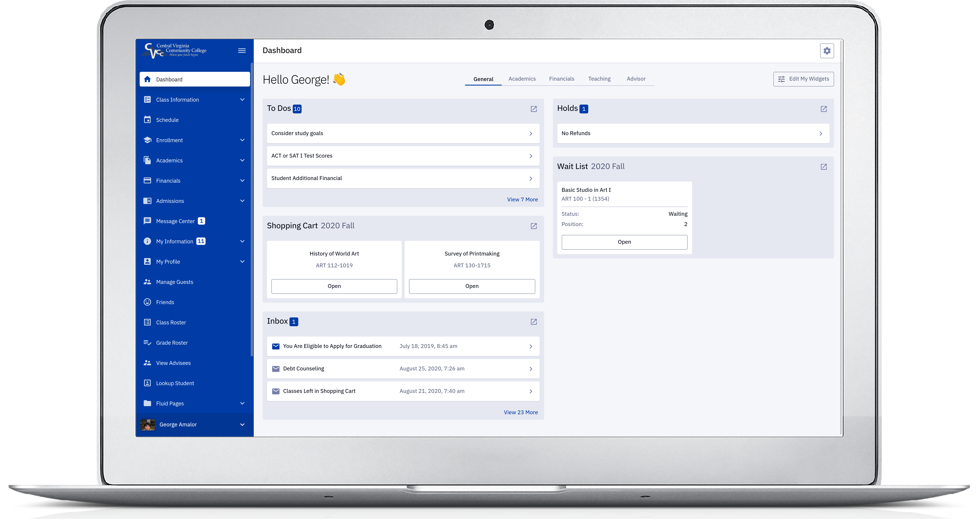Open the Dashboard sidebar menu item
The image size is (980, 519).
(x=195, y=79)
